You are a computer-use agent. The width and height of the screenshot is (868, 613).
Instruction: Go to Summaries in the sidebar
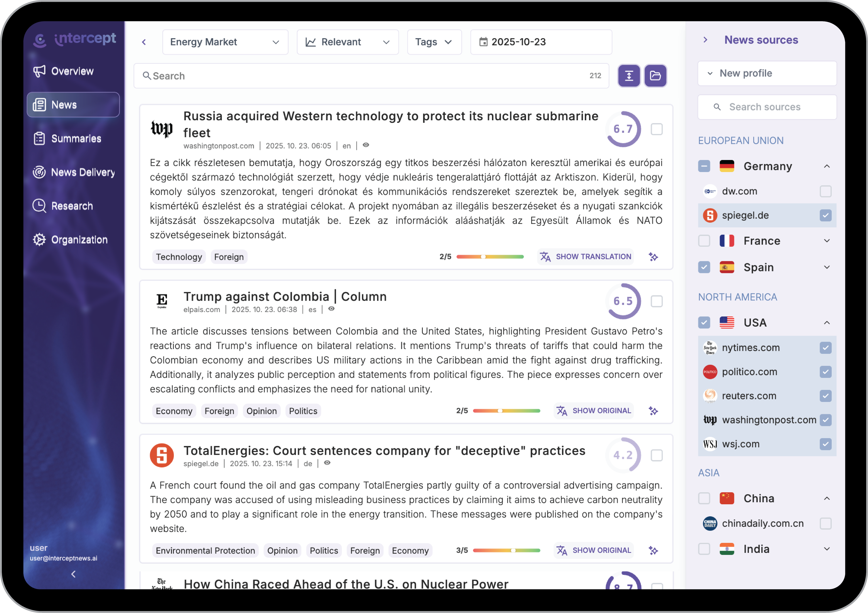[x=76, y=139]
